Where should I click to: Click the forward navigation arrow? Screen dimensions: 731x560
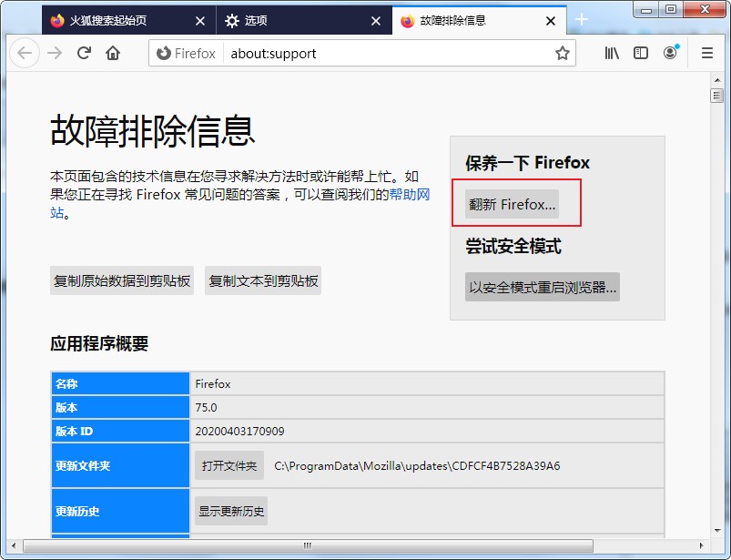click(x=54, y=53)
